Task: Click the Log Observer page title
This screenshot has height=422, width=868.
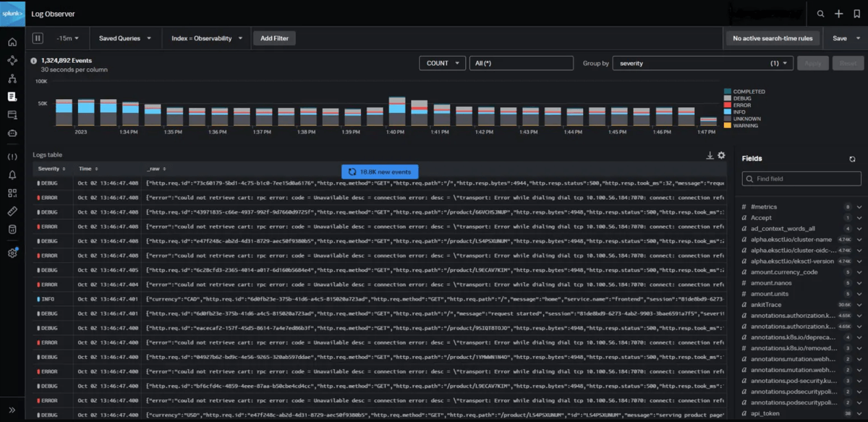Action: coord(53,14)
